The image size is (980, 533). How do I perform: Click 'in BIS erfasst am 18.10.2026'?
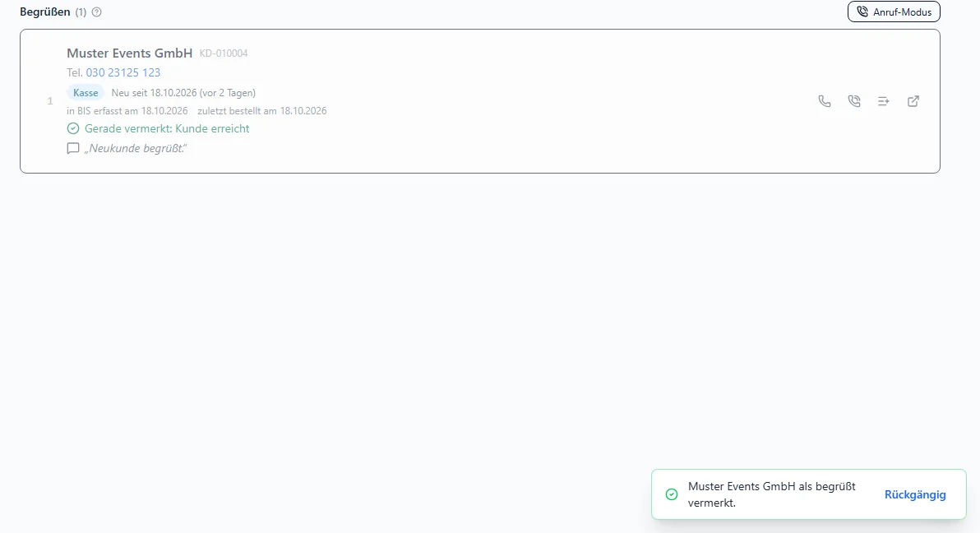coord(127,111)
